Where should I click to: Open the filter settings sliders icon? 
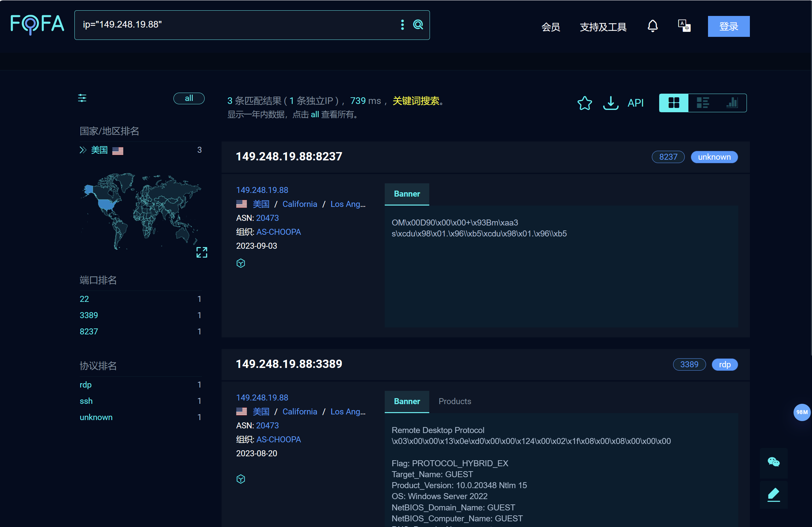coord(82,98)
